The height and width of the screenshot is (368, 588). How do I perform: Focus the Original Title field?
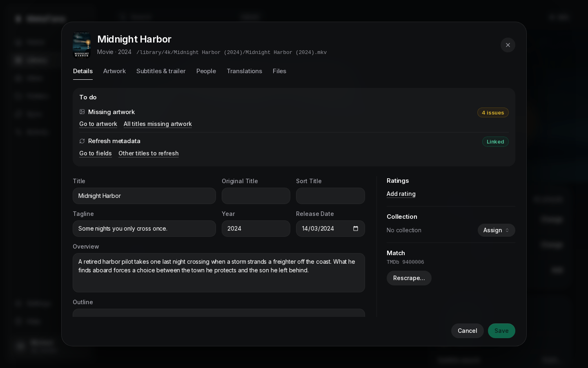pyautogui.click(x=256, y=196)
